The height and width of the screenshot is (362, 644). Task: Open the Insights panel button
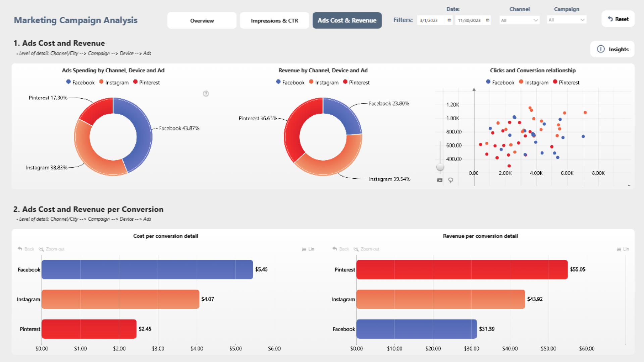click(612, 49)
